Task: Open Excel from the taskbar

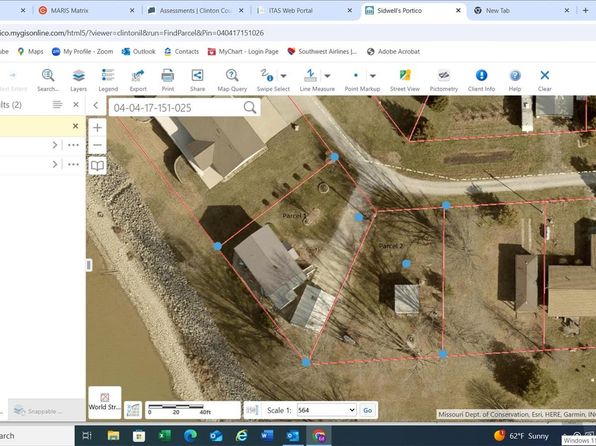Action: pyautogui.click(x=165, y=435)
